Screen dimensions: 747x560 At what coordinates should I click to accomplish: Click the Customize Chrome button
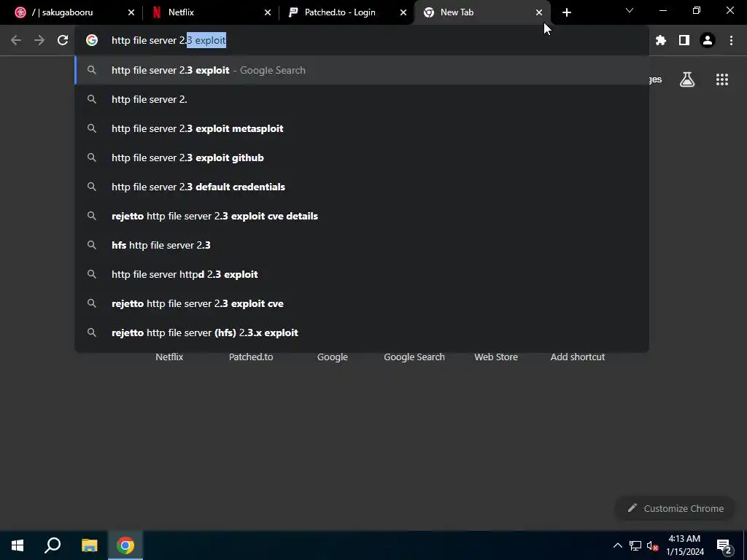[x=675, y=508]
